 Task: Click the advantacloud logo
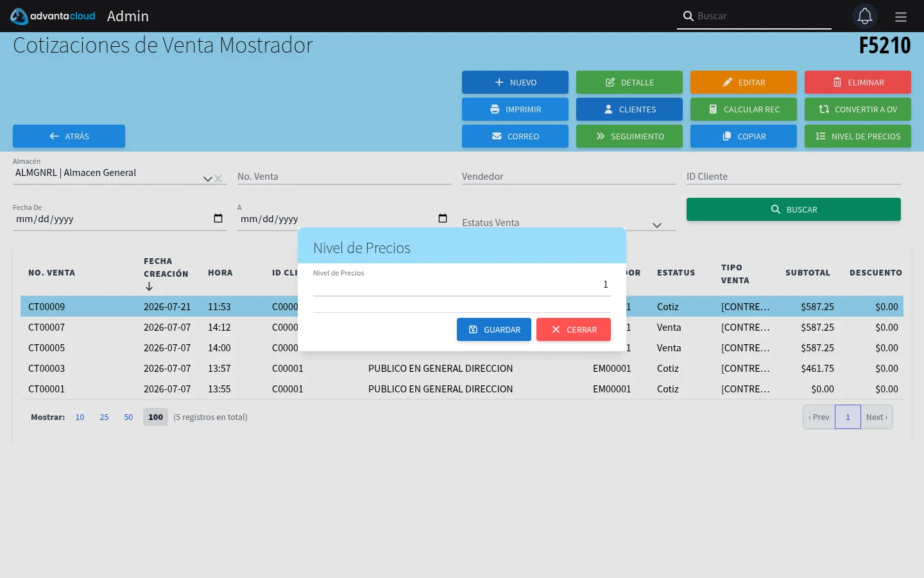click(53, 16)
